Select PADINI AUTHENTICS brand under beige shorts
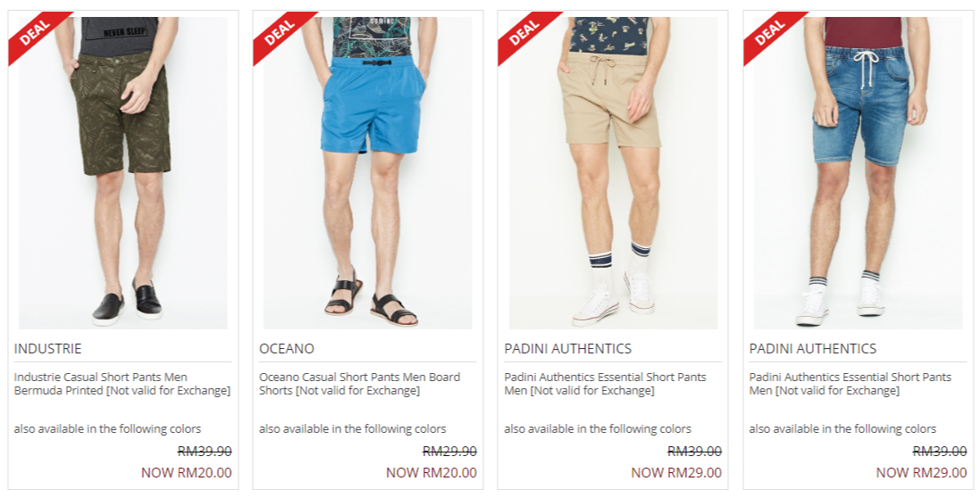The width and height of the screenshot is (980, 498). pyautogui.click(x=568, y=348)
